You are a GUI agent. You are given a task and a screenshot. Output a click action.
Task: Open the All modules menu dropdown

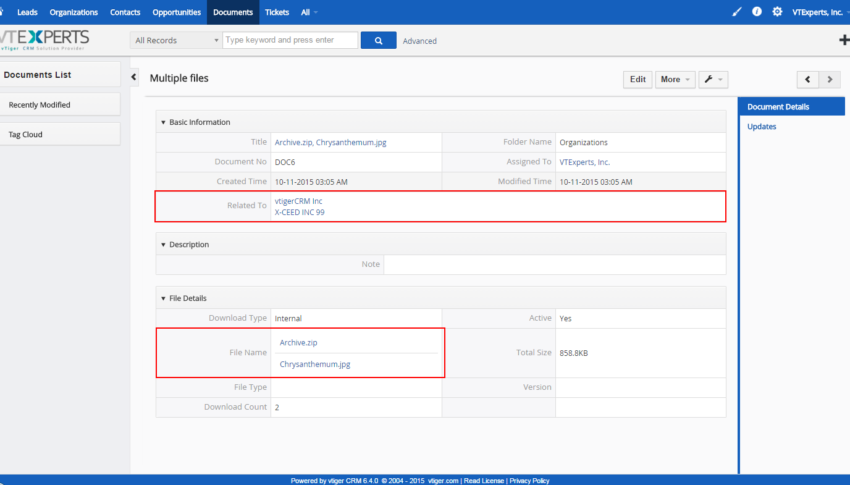point(309,12)
